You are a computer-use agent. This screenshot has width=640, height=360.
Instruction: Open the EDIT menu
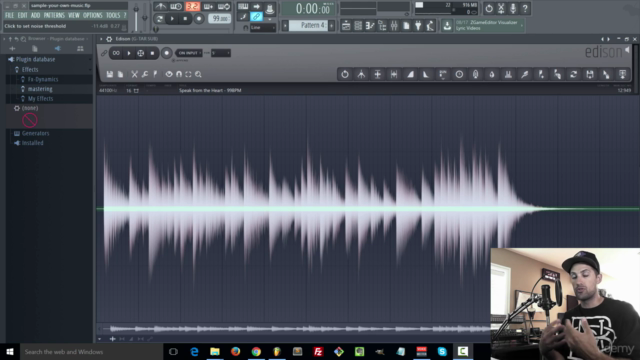(x=22, y=16)
